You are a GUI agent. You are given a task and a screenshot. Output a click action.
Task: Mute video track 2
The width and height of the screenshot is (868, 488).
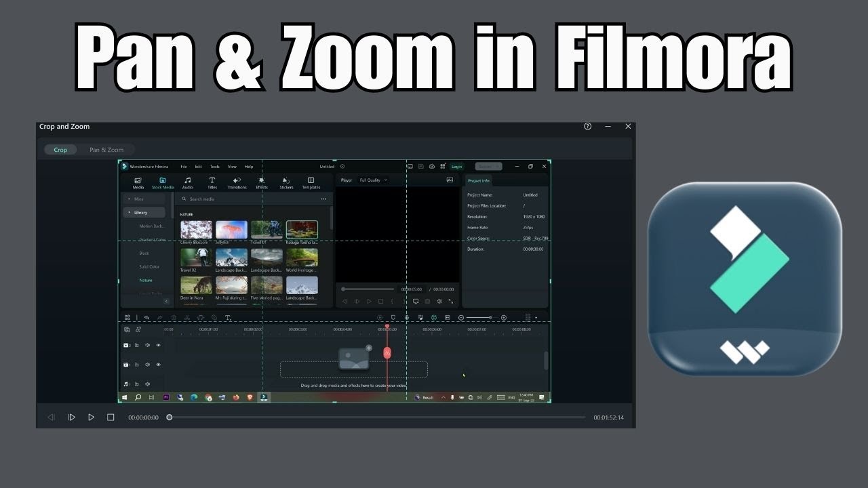click(x=148, y=346)
